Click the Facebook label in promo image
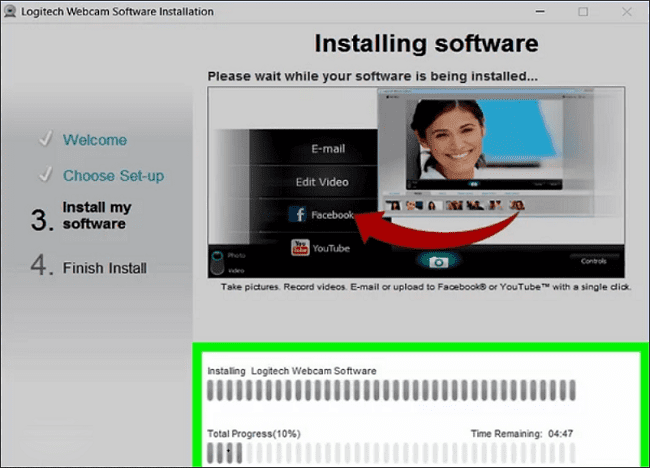 [x=332, y=215]
